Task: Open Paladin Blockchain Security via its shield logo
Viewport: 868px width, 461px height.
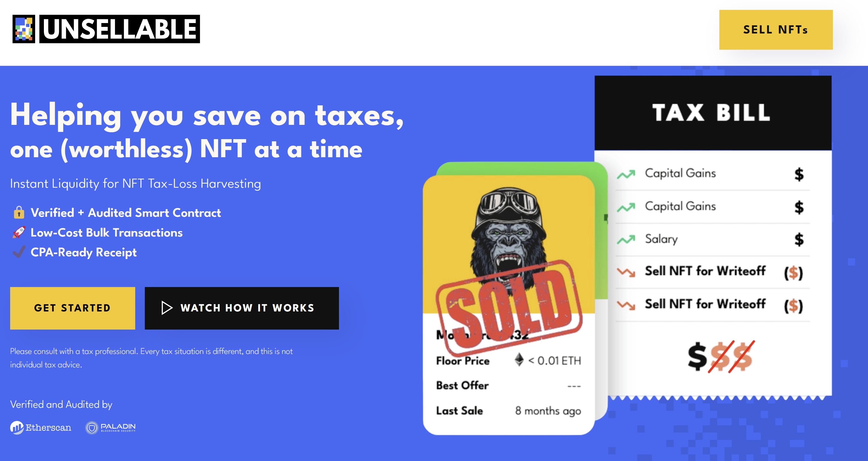Action: 91,427
